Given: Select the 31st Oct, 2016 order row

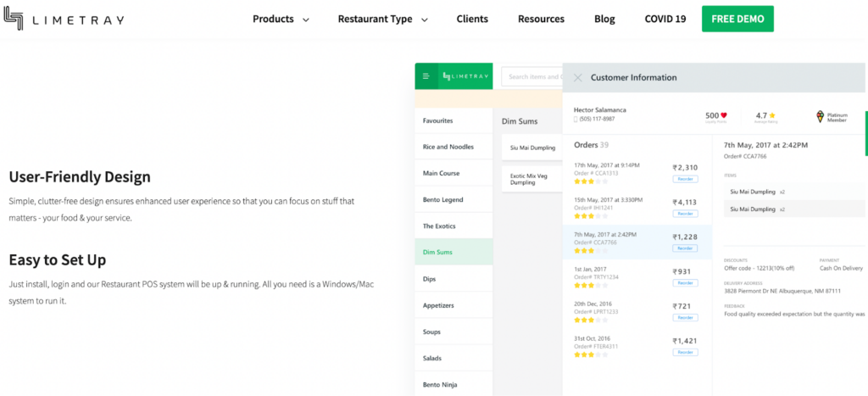Looking at the screenshot, I should [x=637, y=346].
